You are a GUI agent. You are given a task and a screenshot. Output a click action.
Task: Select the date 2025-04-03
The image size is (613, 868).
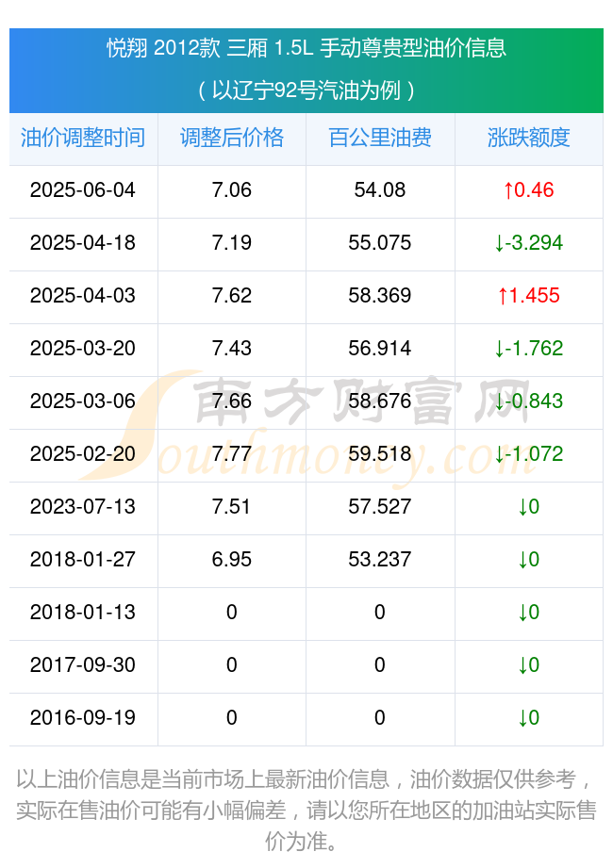pos(82,295)
